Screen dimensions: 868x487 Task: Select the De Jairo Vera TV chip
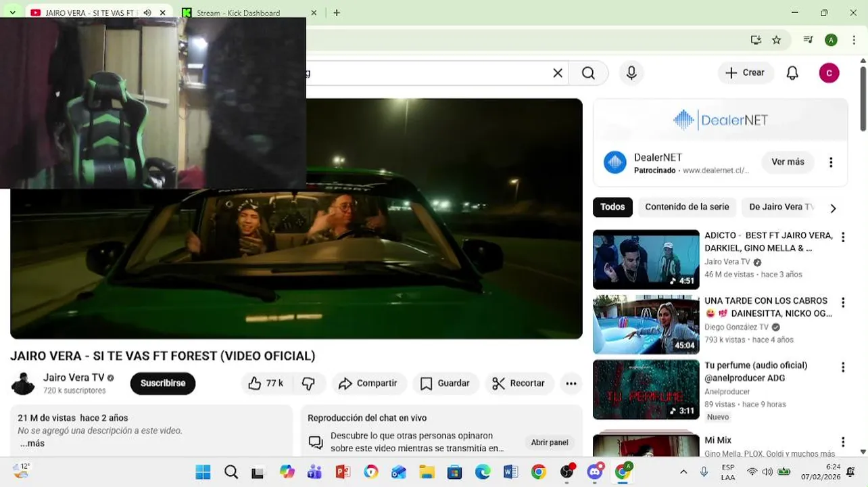pos(780,207)
